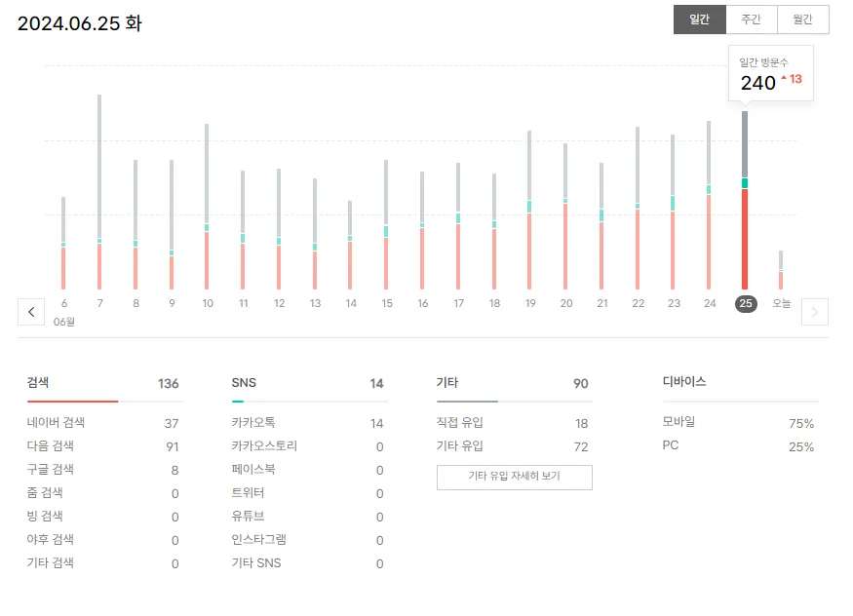This screenshot has width=853, height=616.
Task: Click the 네이버 검색 row
Action: (x=103, y=423)
